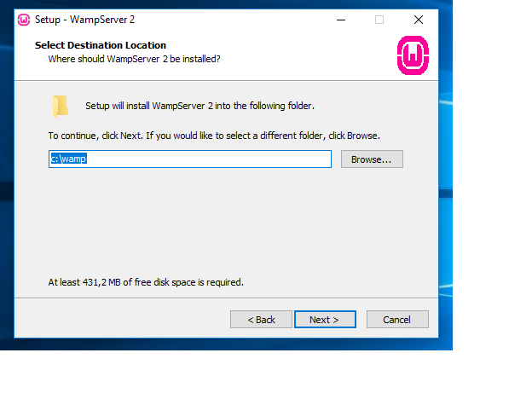Click the empty gray area below the path field
532x399 pixels.
[224, 221]
